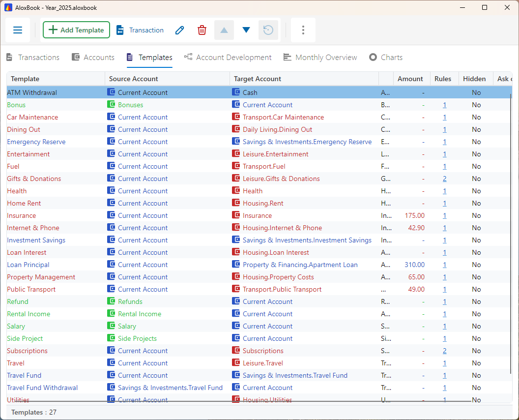Click the 42.90 amount cell
The image size is (519, 420).
click(x=416, y=228)
